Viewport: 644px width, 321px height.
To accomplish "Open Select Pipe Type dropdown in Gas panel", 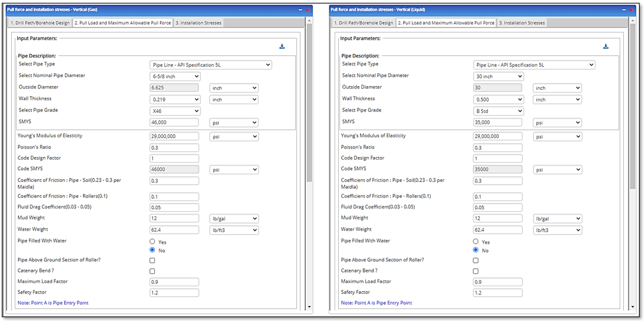I will pyautogui.click(x=211, y=65).
